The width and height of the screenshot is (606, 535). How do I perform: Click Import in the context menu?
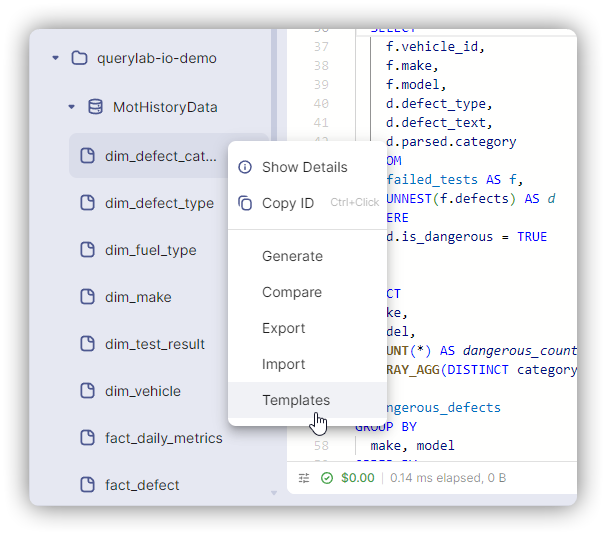[x=284, y=364]
